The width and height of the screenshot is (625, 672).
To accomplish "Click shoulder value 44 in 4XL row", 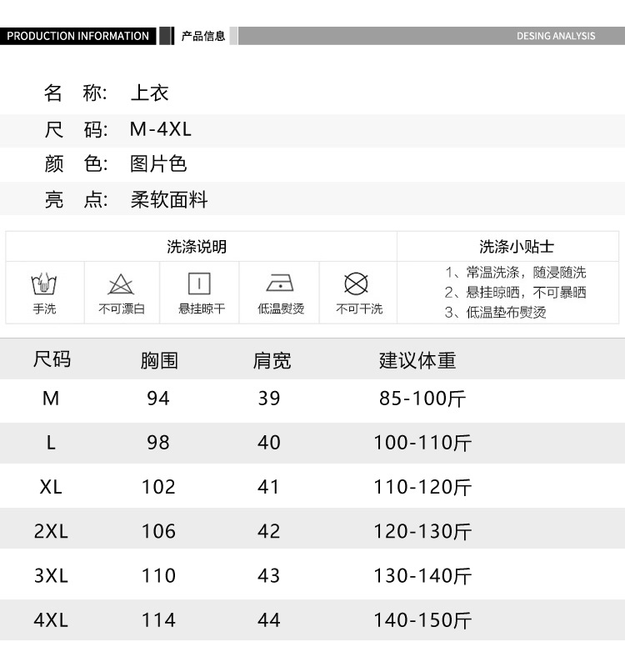I will coord(268,620).
